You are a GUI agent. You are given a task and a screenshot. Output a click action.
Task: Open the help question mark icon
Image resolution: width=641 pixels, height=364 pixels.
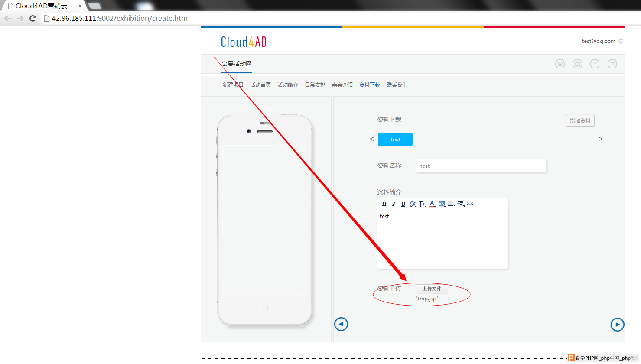(x=595, y=64)
